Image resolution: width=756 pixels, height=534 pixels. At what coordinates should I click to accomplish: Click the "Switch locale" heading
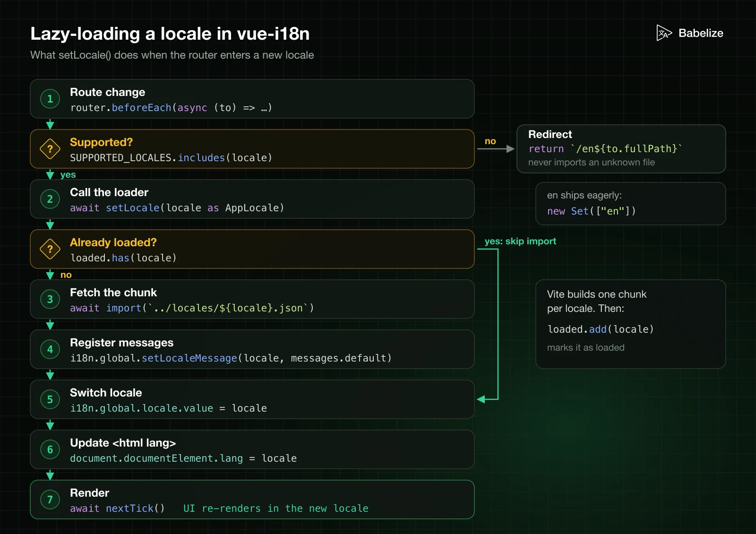tap(106, 393)
